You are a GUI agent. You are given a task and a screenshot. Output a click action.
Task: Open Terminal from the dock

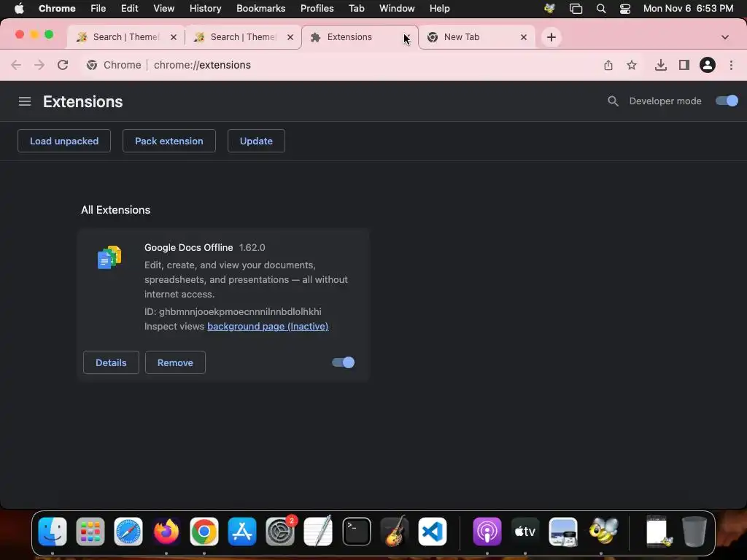[356, 531]
